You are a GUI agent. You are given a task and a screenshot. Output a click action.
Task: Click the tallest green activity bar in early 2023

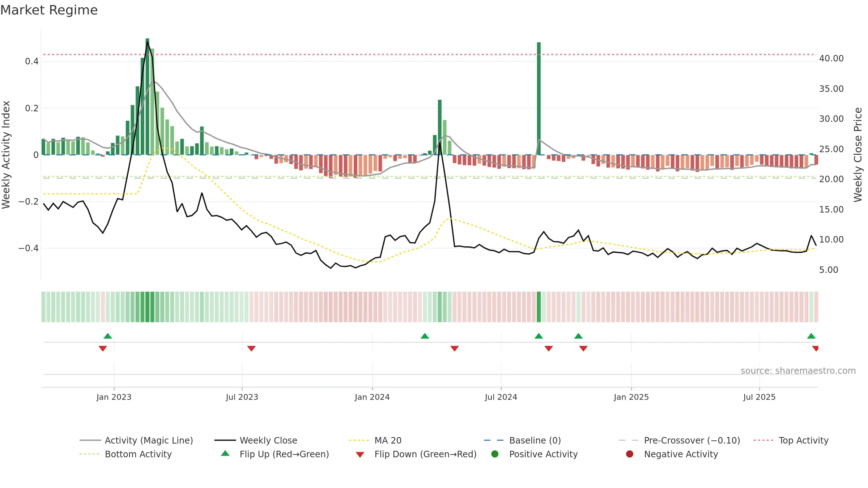click(x=147, y=97)
